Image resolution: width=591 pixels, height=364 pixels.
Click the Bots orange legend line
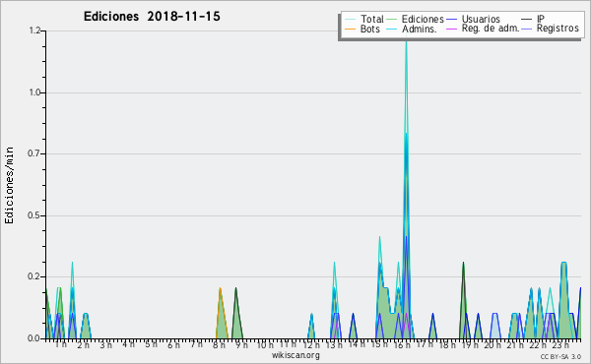(350, 29)
